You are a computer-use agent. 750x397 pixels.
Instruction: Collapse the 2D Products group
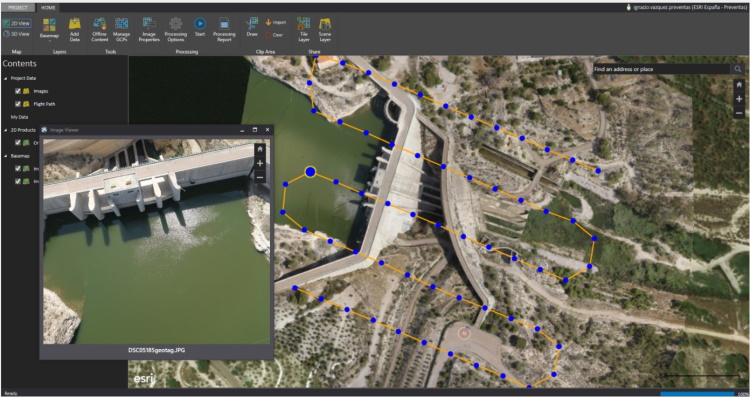point(6,130)
